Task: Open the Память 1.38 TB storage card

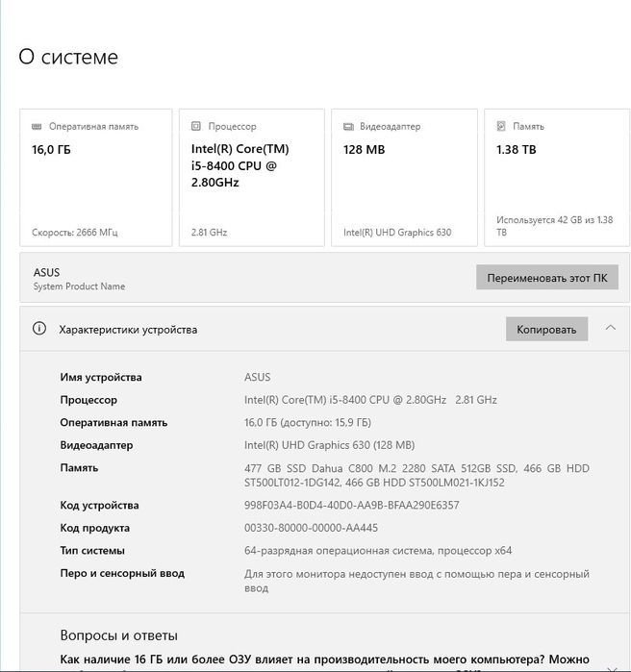Action: click(x=555, y=178)
